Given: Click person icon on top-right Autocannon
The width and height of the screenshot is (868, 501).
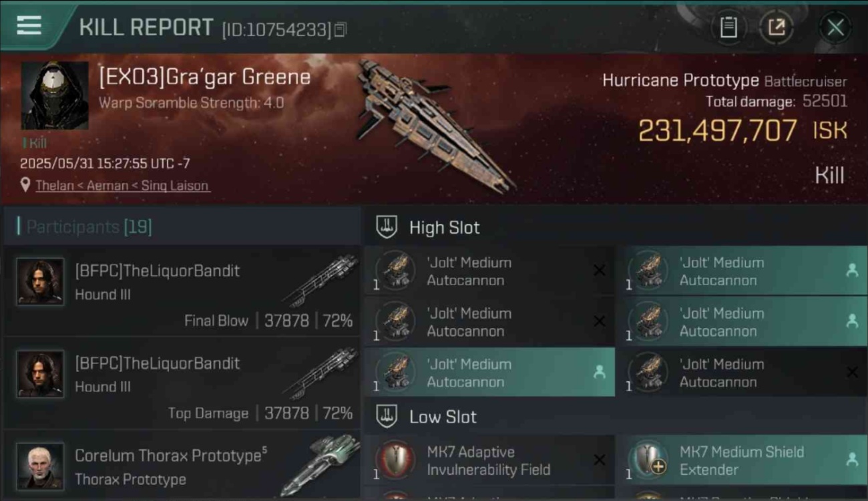Looking at the screenshot, I should click(x=852, y=270).
